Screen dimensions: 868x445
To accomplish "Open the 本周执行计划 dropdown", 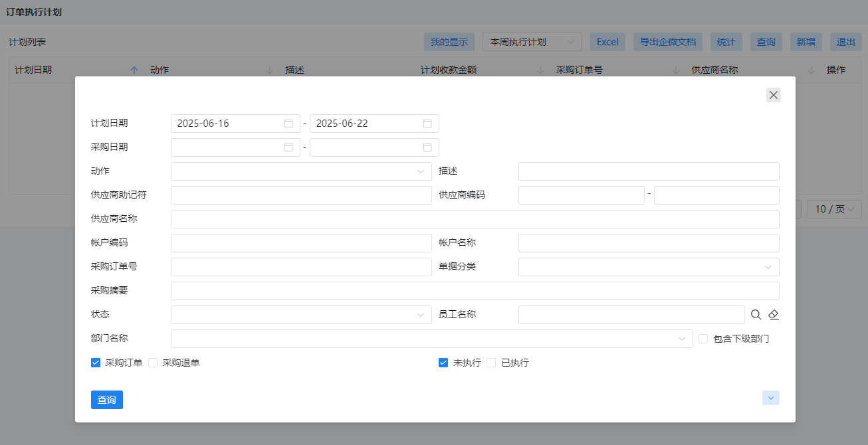I will pyautogui.click(x=532, y=42).
